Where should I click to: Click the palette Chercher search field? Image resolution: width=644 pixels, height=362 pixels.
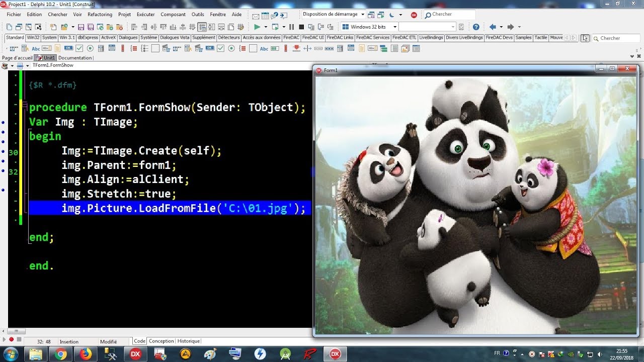coord(616,38)
